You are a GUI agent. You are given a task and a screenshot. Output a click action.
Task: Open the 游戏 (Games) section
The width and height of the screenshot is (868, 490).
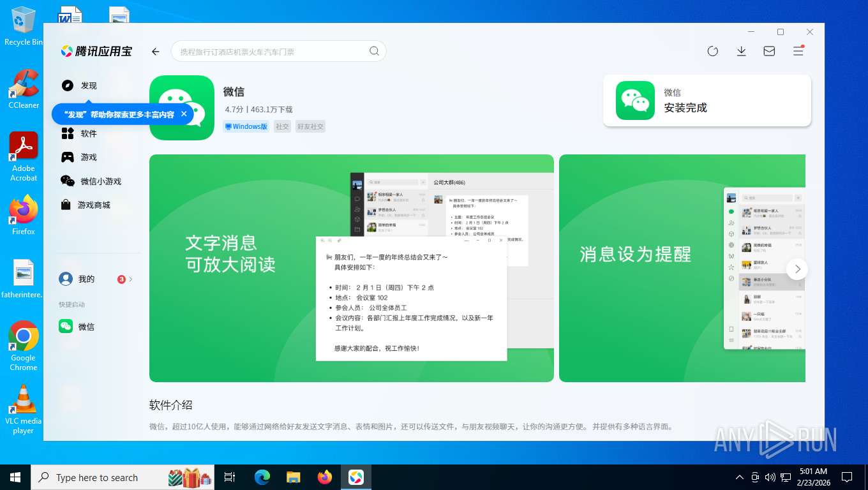[x=79, y=157]
